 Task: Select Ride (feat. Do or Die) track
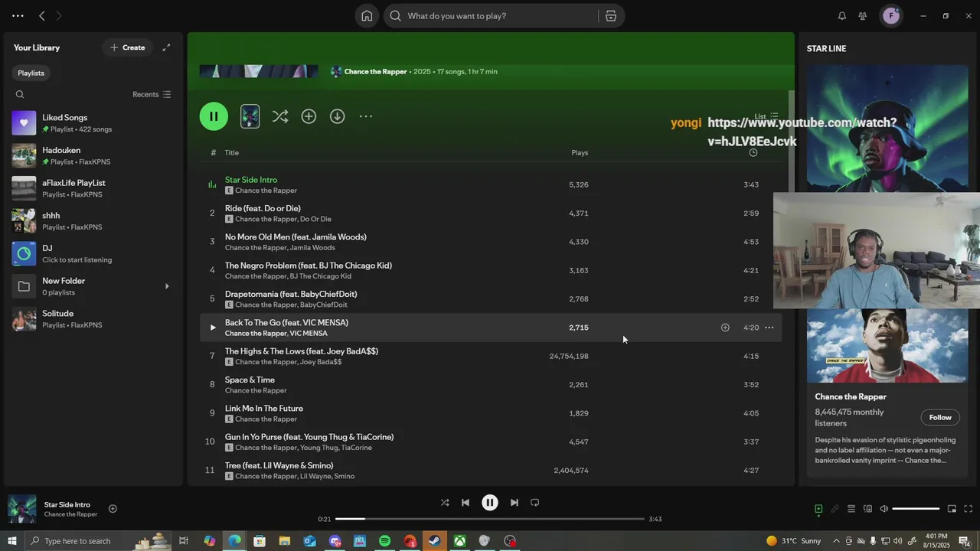263,208
